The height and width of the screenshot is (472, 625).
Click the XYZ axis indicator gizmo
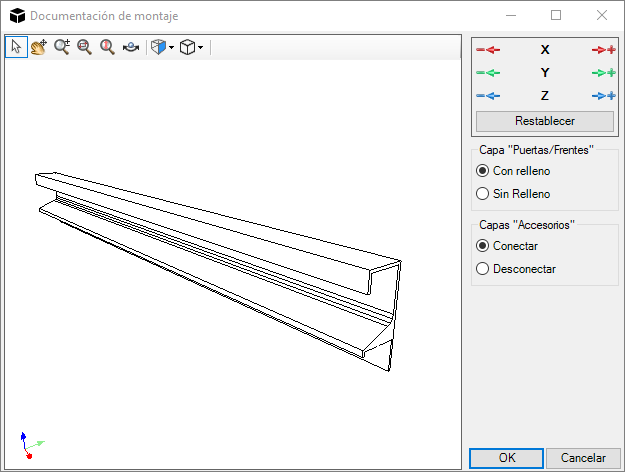point(31,445)
